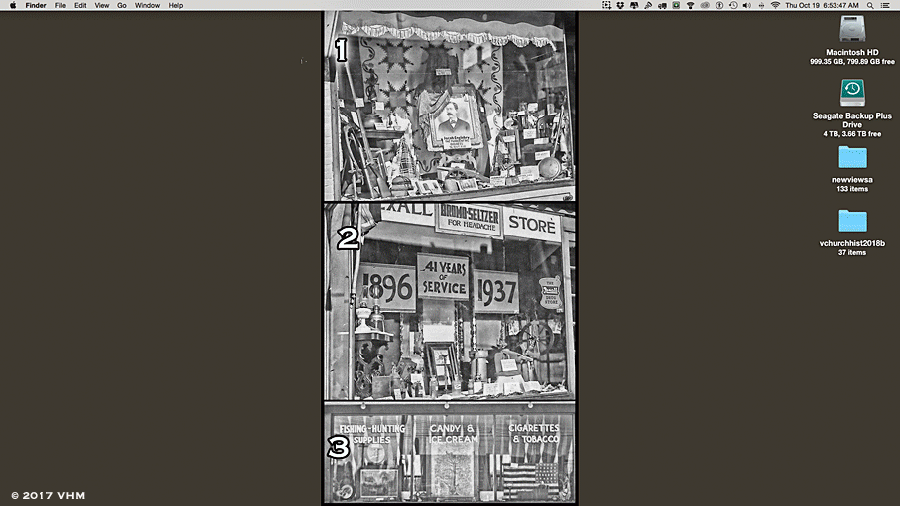Open the Help menu
This screenshot has width=900, height=506.
click(x=176, y=5)
